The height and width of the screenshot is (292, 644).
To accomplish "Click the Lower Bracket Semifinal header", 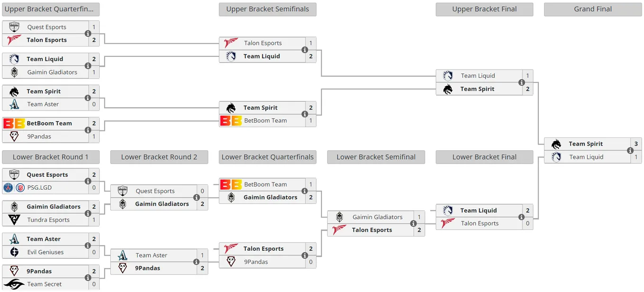I will (x=376, y=157).
